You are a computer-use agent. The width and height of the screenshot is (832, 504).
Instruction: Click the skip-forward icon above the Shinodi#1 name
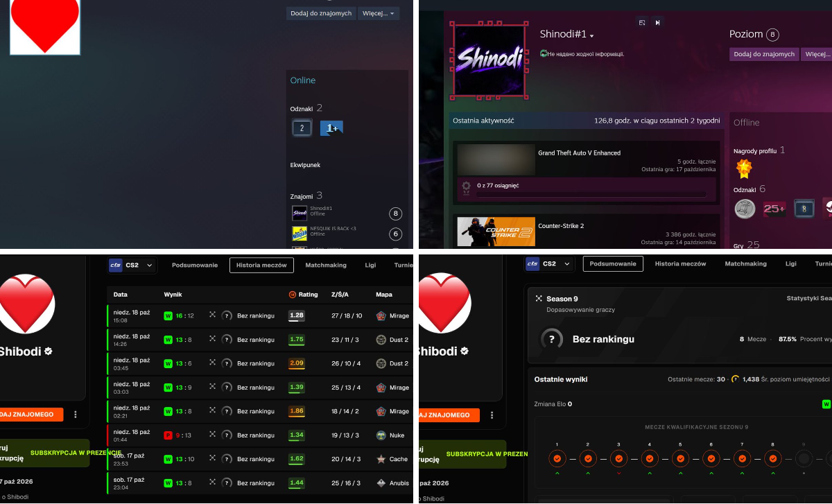click(x=657, y=22)
